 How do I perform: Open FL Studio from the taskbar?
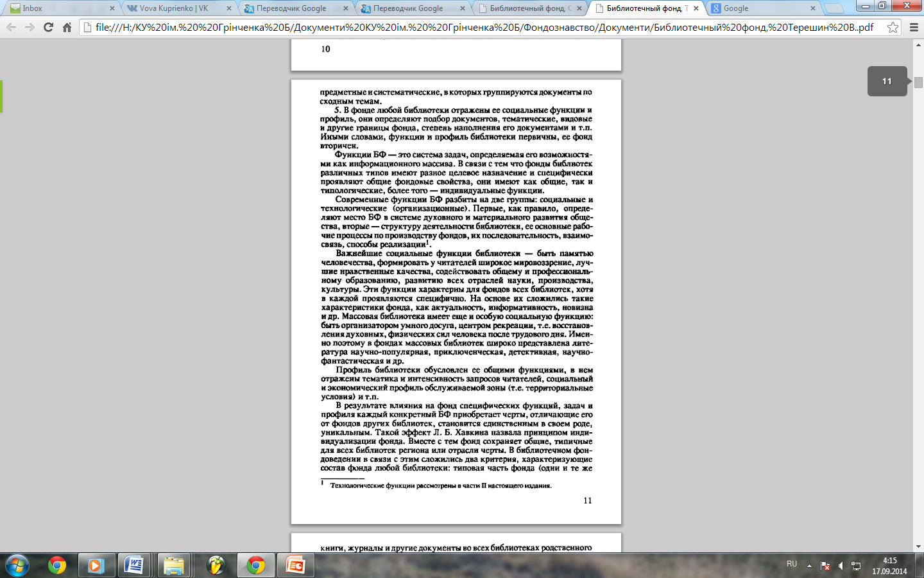click(x=216, y=565)
